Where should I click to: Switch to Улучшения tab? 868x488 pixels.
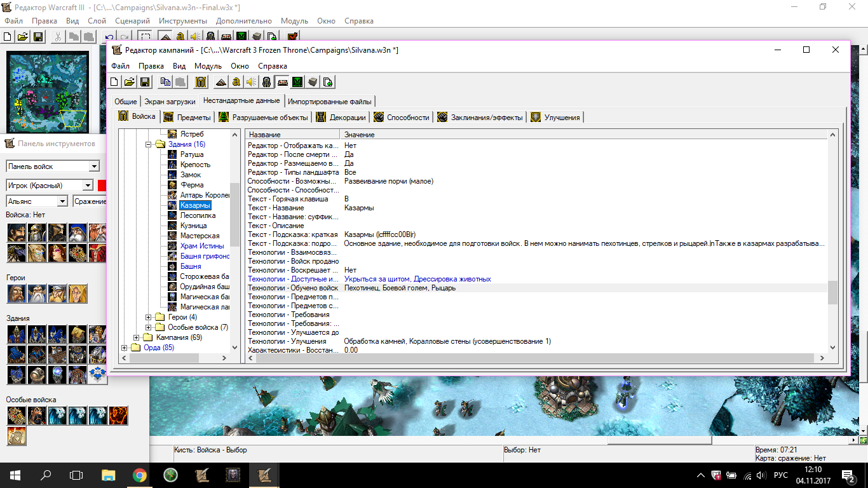point(555,117)
